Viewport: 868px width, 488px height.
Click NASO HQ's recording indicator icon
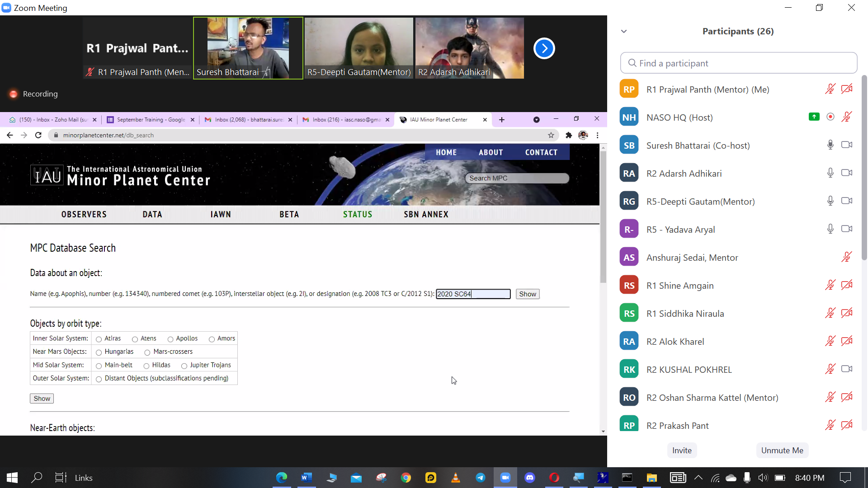(x=830, y=117)
